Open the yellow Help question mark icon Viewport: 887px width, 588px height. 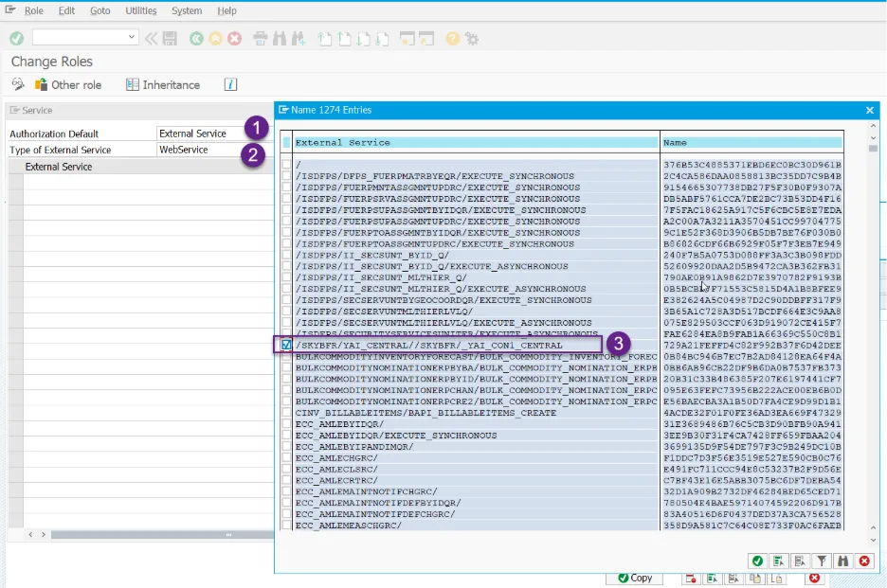coord(453,39)
